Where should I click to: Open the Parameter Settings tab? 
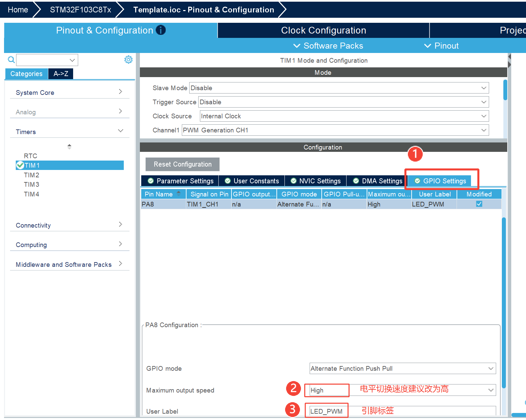(x=180, y=181)
